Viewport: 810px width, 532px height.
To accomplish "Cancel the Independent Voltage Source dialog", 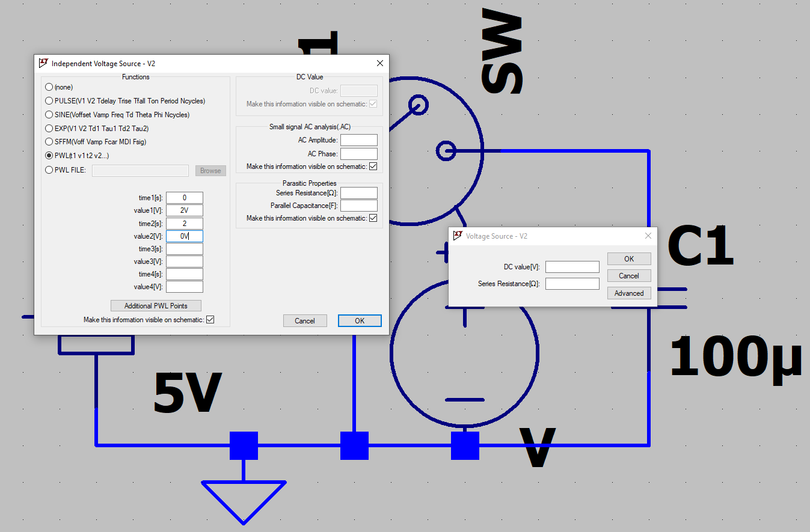I will coord(304,321).
